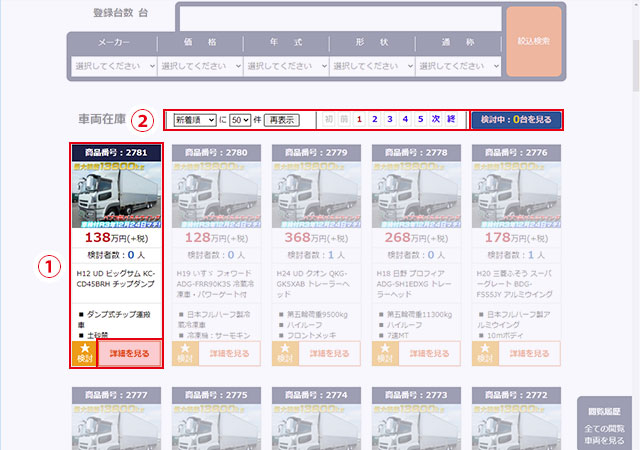Click 詳細を見る for item 2776
Image resolution: width=640 pixels, height=450 pixels.
(529, 354)
